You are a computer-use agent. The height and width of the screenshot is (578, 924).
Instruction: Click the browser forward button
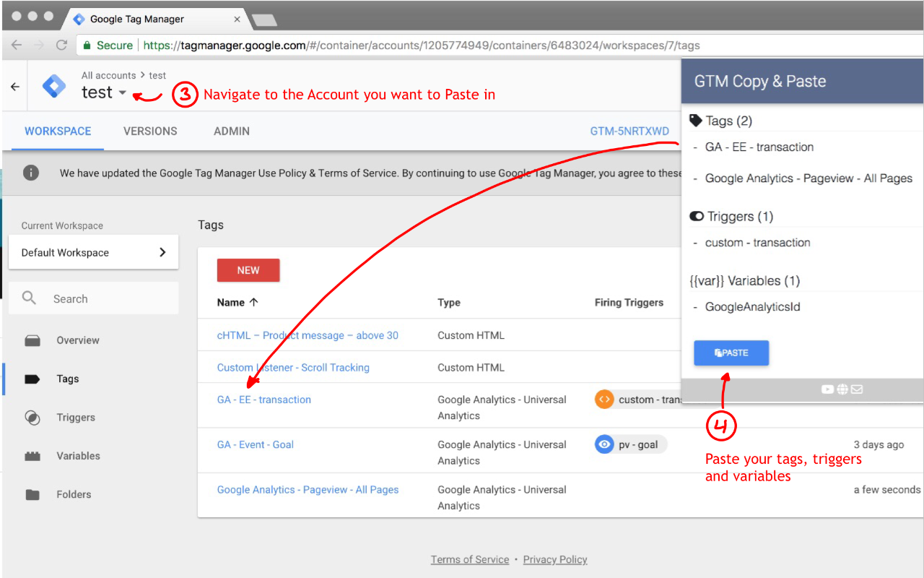[x=39, y=45]
